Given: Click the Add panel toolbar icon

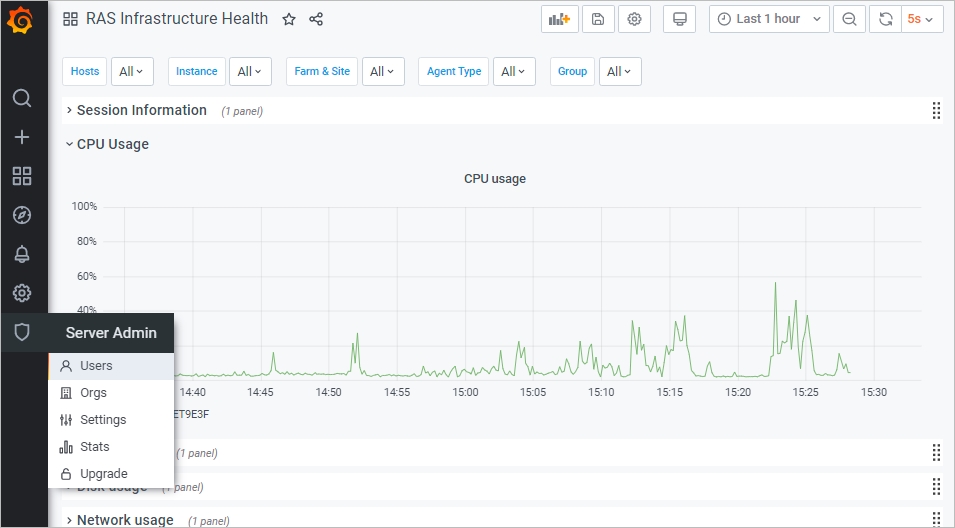Looking at the screenshot, I should (559, 19).
